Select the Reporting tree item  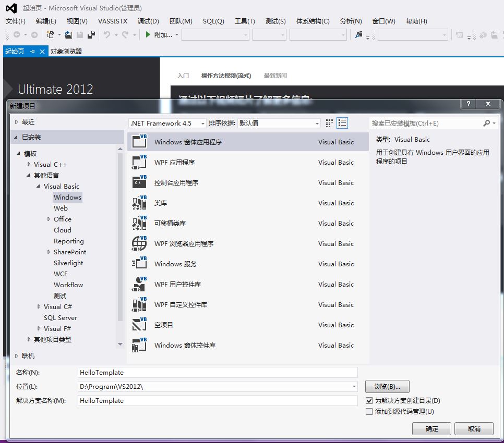[68, 241]
